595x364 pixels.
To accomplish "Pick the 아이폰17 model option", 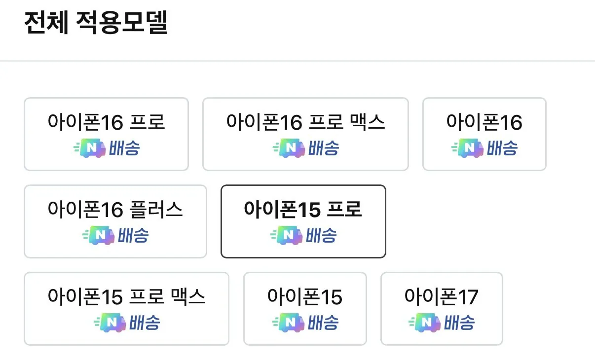I will 442,298.
